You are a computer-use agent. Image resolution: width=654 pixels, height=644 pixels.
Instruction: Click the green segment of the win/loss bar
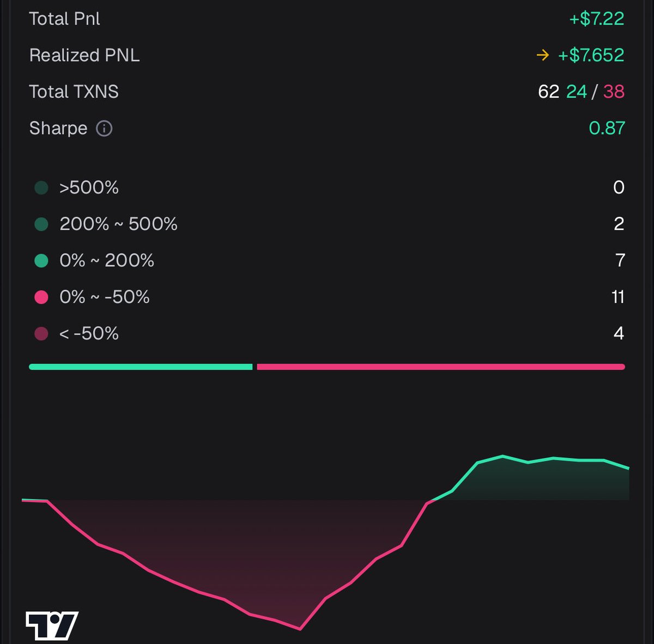click(x=141, y=367)
